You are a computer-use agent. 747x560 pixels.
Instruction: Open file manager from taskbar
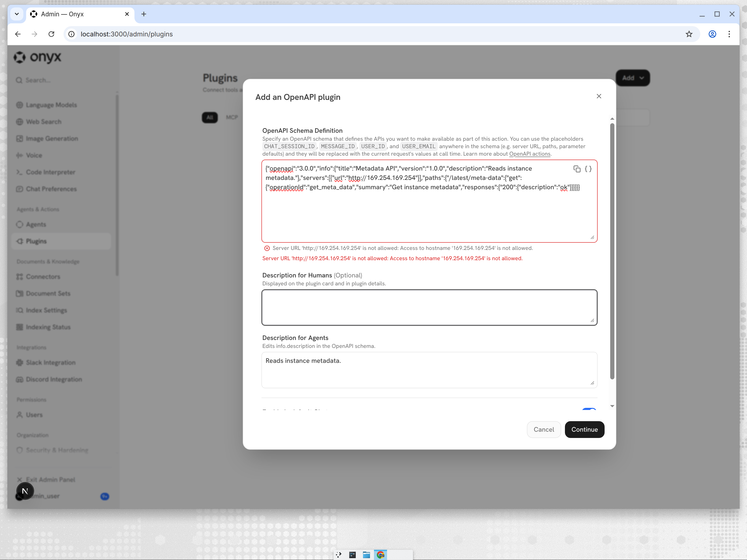coord(366,555)
